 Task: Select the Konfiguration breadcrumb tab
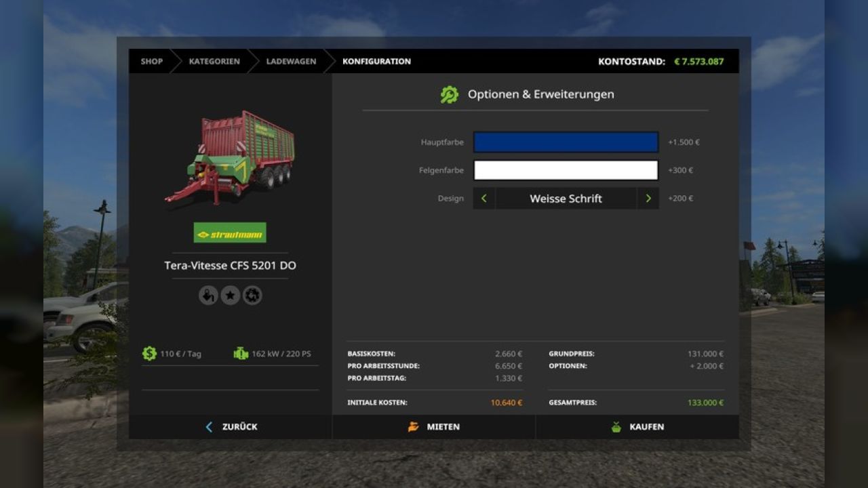click(x=376, y=62)
